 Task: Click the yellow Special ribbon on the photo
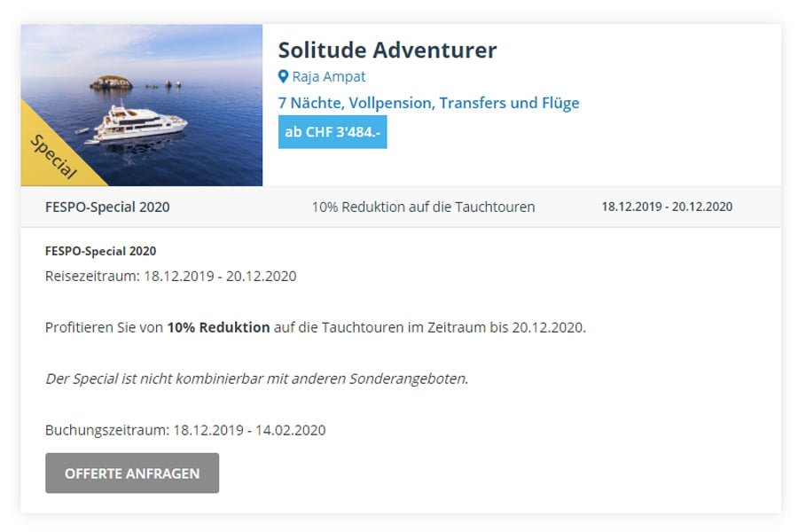click(51, 154)
